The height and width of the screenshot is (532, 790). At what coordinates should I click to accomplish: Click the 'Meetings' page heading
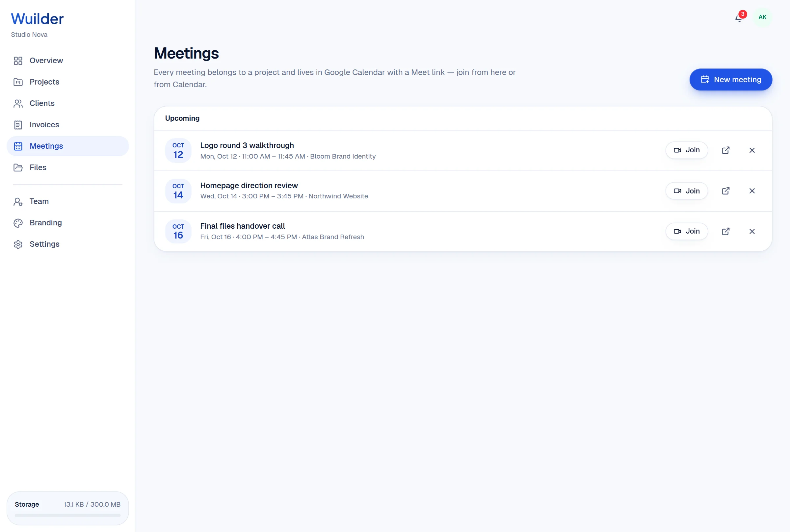186,53
